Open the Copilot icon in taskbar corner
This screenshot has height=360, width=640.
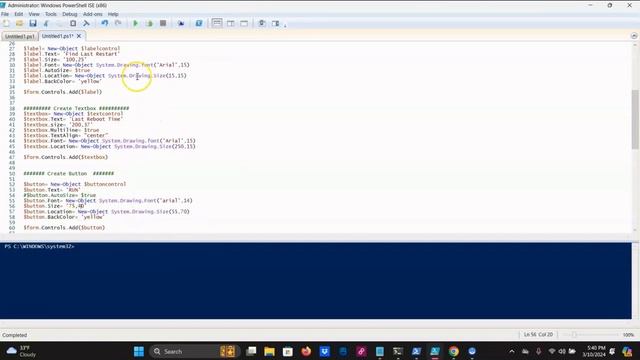coord(627,351)
